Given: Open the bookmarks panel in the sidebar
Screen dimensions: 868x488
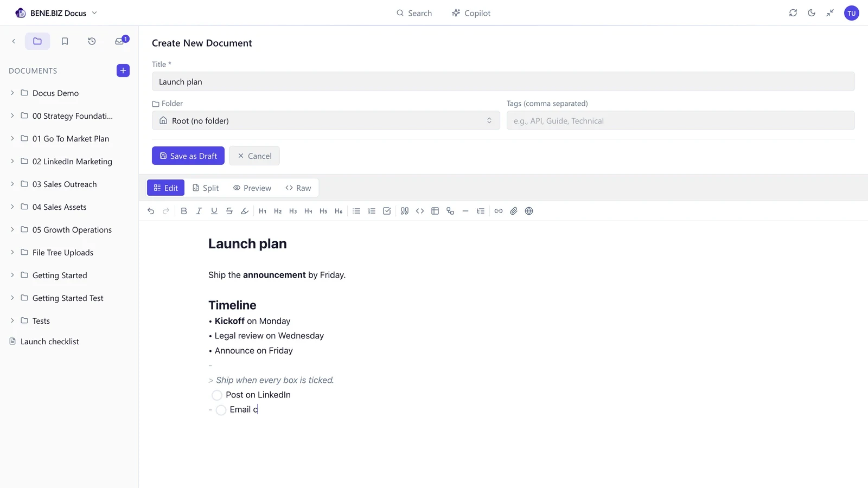Looking at the screenshot, I should click(65, 41).
